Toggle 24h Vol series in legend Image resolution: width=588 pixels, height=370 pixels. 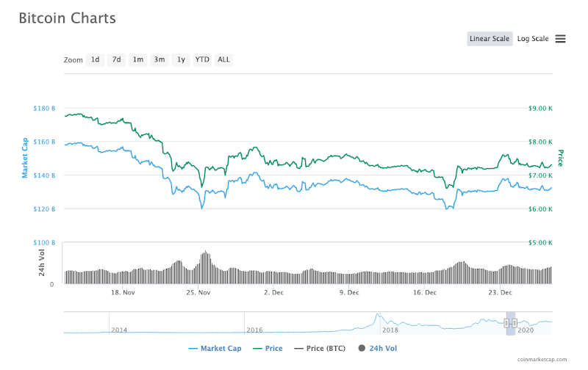[x=378, y=348]
